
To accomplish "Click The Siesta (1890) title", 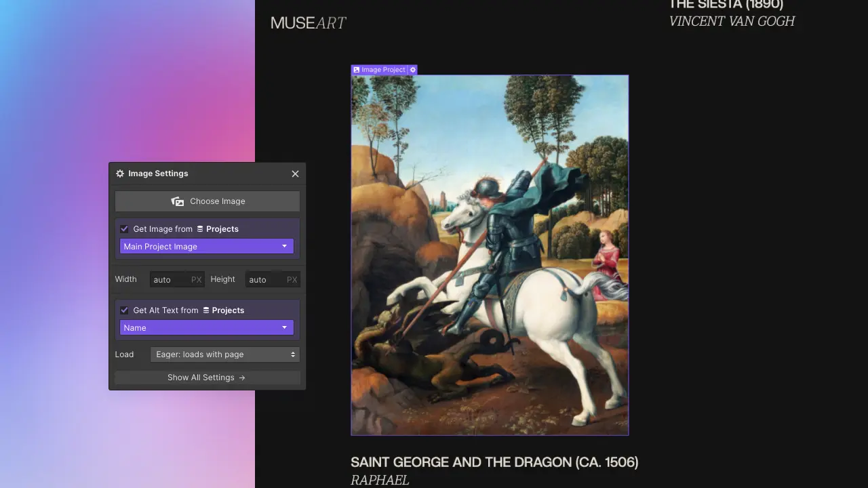I will point(726,5).
